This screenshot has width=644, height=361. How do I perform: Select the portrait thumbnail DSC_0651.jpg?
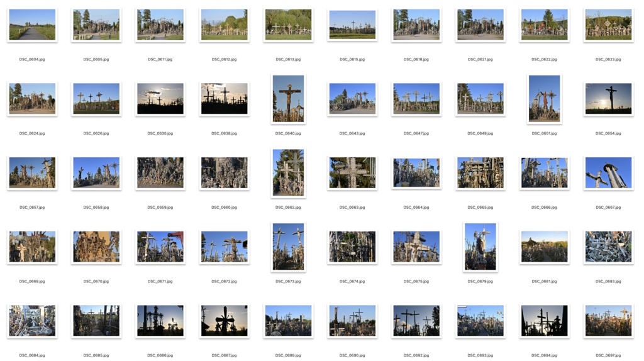point(544,99)
